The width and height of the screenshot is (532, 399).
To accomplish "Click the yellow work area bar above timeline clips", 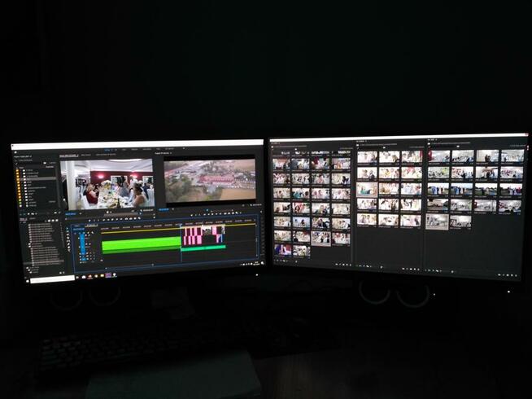I will point(178,229).
